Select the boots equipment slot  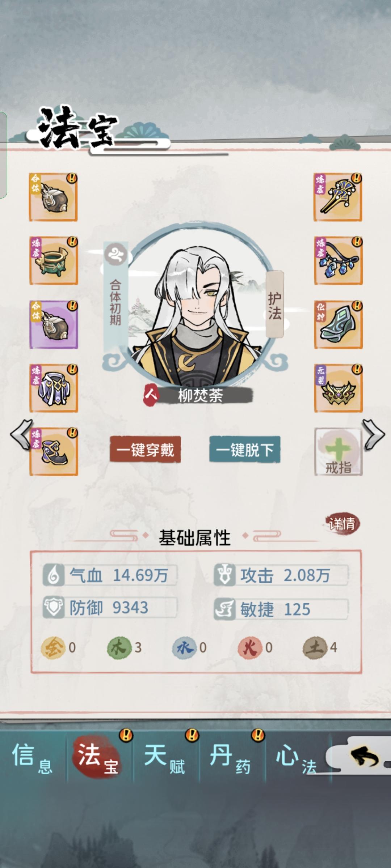point(54,452)
